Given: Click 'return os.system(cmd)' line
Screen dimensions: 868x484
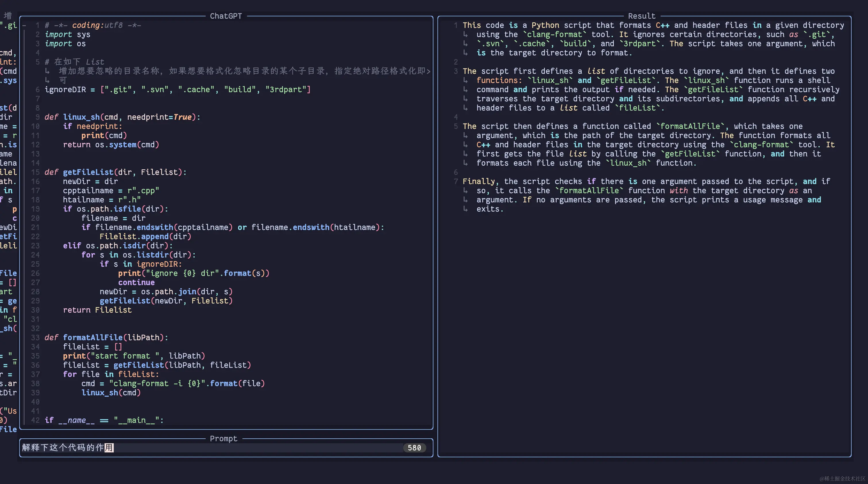Looking at the screenshot, I should click(111, 144).
